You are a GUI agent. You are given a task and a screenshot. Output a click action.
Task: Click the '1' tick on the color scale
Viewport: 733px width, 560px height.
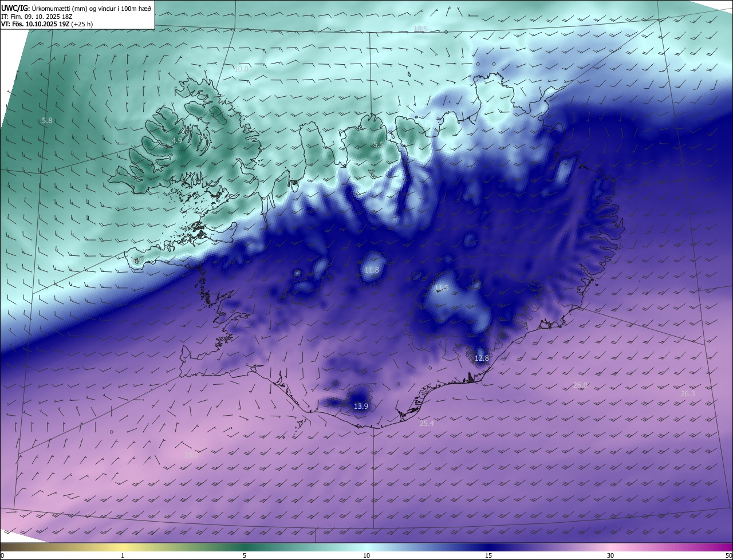pyautogui.click(x=123, y=555)
